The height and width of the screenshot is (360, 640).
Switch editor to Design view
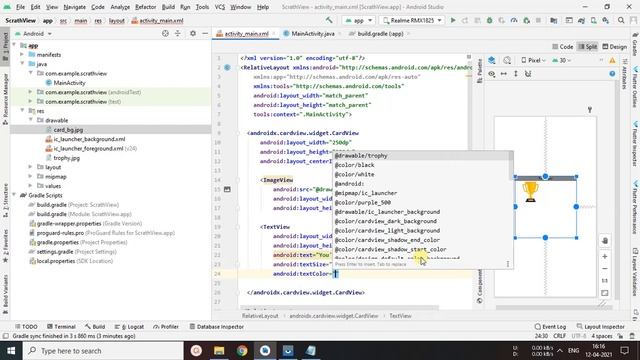coord(614,47)
